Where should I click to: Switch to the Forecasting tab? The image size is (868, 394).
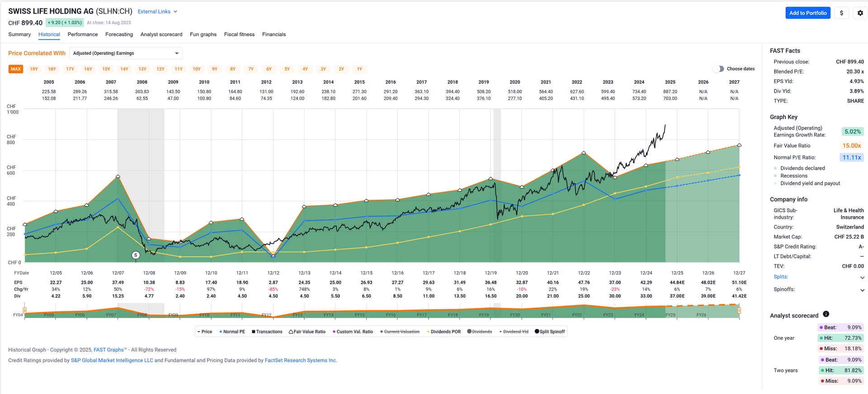(119, 34)
